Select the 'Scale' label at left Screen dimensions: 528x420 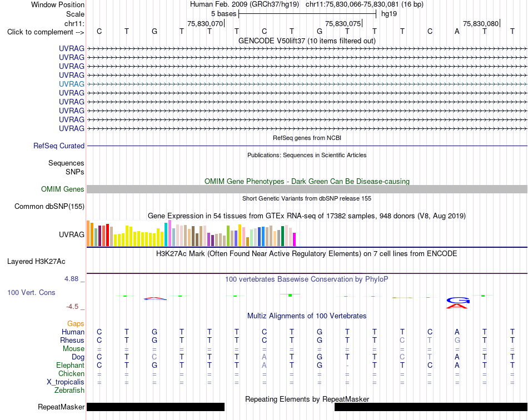pos(75,14)
